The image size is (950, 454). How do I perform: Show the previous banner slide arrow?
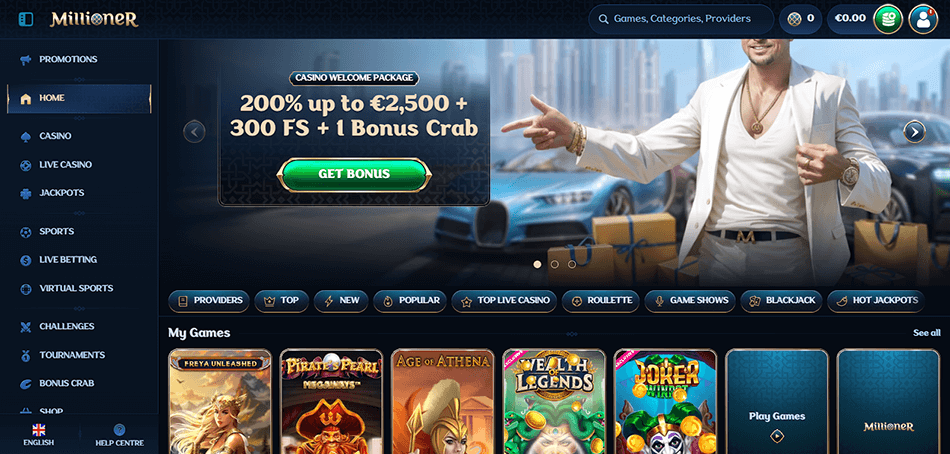pos(194,132)
